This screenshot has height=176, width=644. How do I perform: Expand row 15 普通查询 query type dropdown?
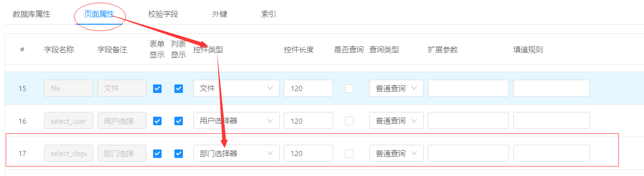(x=396, y=88)
